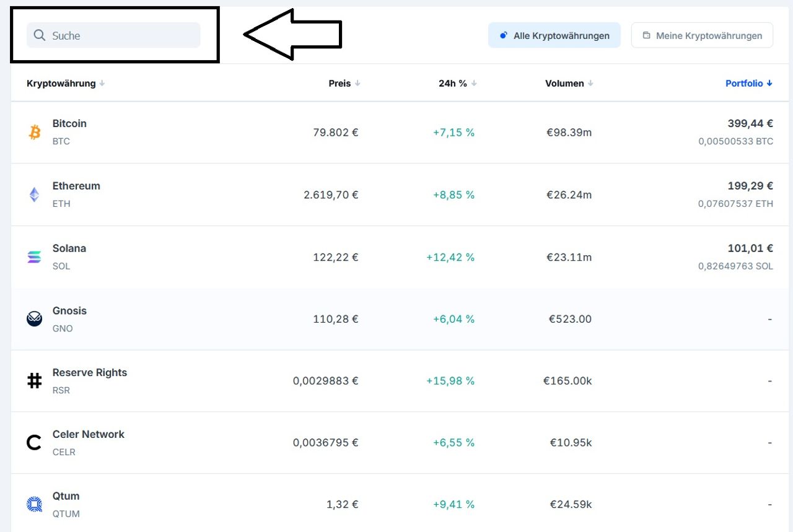The image size is (793, 532).
Task: Select the Bitcoin portfolio value 399,44 €
Action: pyautogui.click(x=750, y=123)
